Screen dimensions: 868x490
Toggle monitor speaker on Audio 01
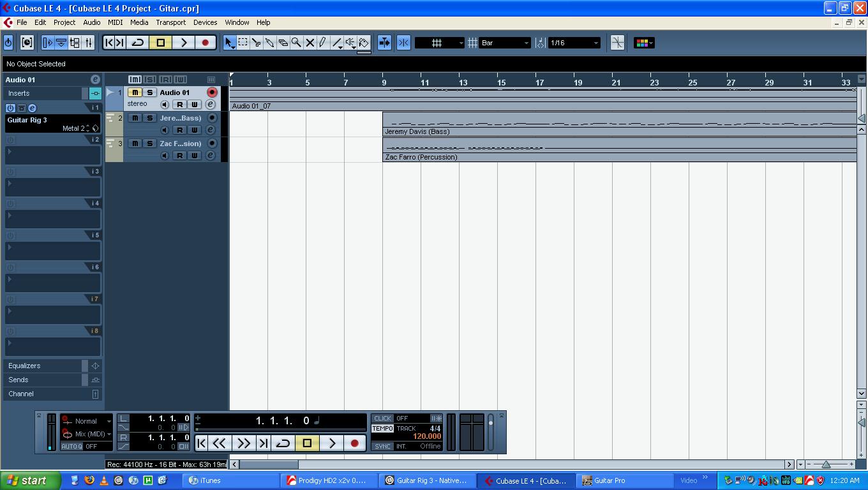point(165,105)
